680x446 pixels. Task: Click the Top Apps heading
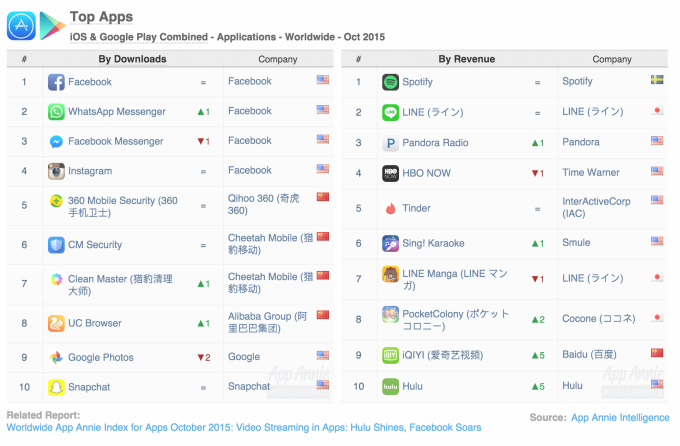tap(101, 16)
